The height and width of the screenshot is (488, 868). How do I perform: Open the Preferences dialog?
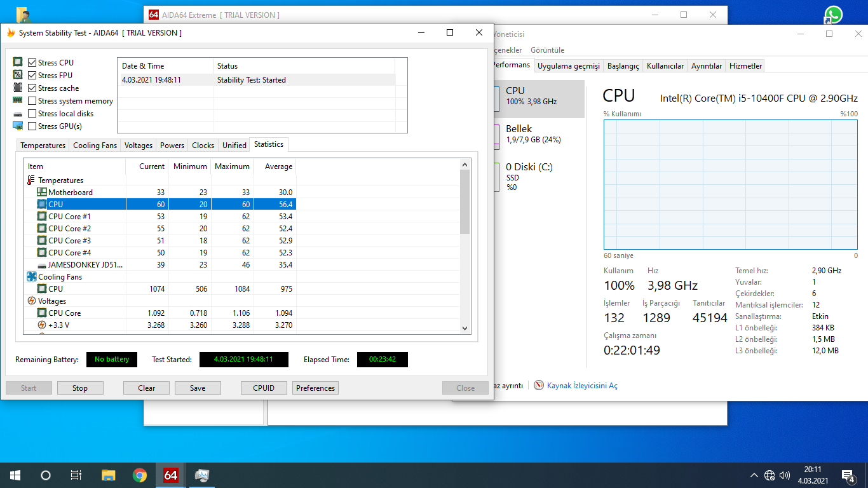[316, 388]
